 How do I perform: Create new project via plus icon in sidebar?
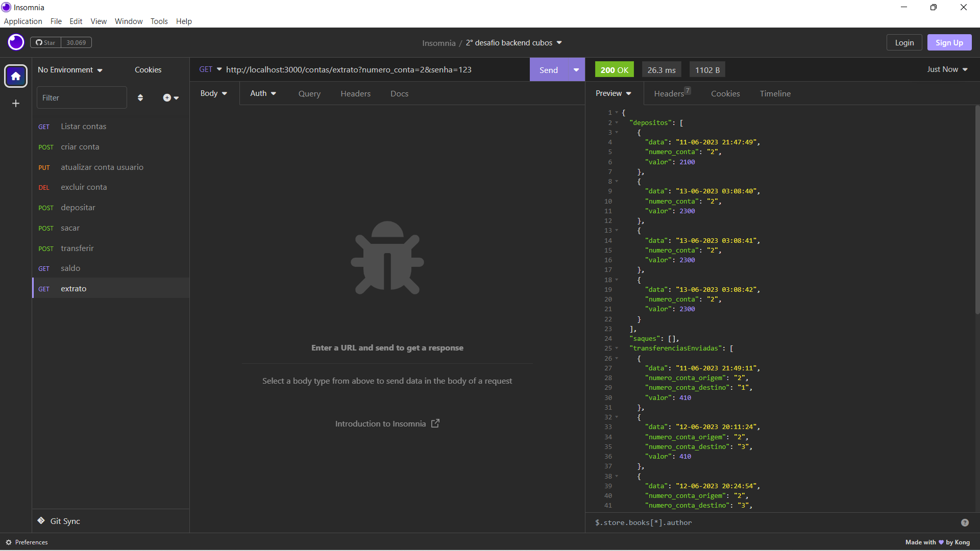coord(15,103)
